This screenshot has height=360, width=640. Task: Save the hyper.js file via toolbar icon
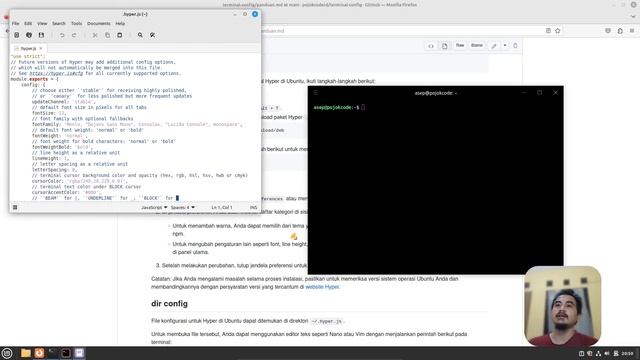[x=41, y=35]
